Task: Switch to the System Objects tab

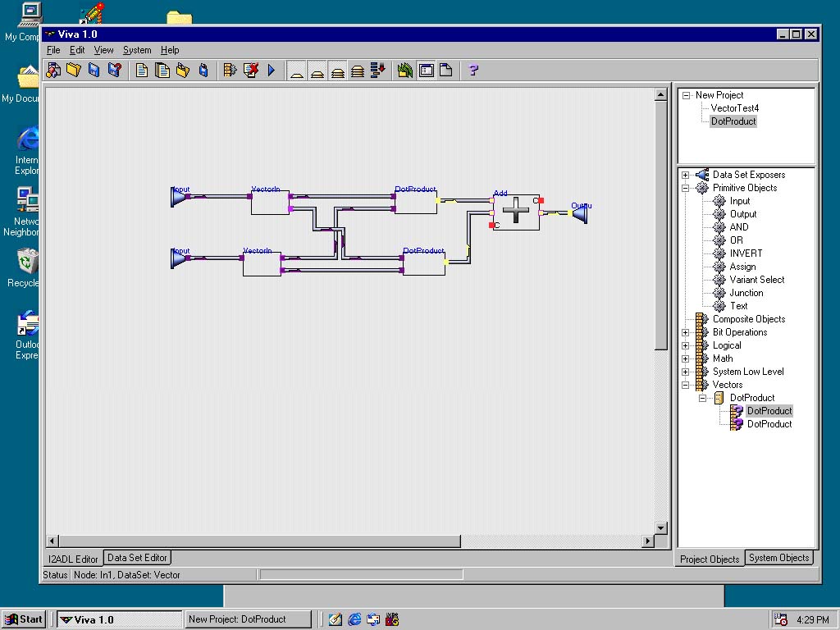Action: [778, 558]
